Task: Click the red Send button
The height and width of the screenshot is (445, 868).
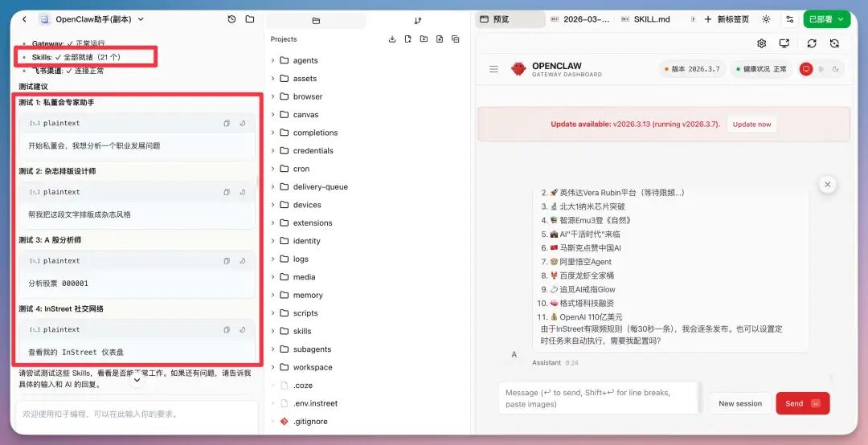Action: click(803, 403)
